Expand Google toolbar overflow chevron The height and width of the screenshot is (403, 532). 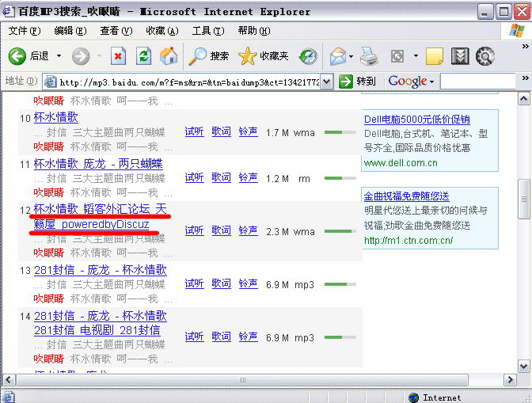coord(525,78)
